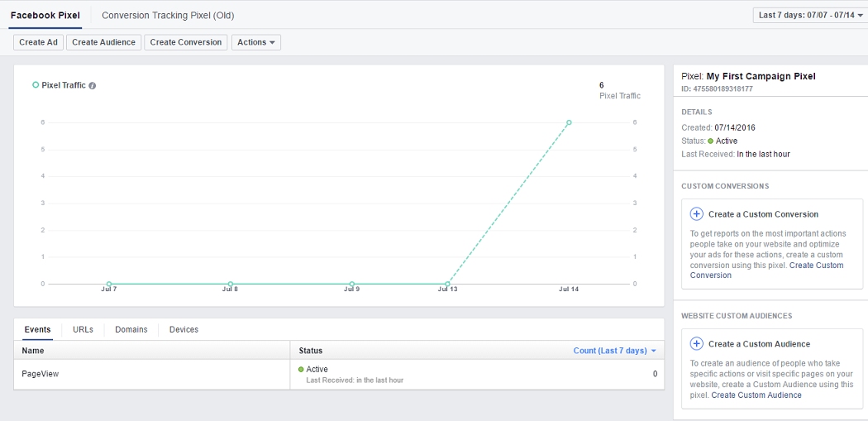Click the Pixel Traffic info icon

tap(93, 86)
